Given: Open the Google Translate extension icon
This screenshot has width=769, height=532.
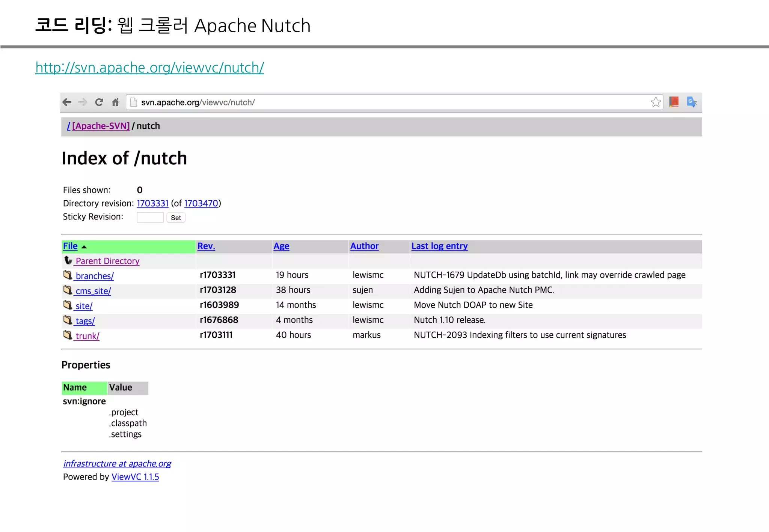Looking at the screenshot, I should tap(692, 102).
